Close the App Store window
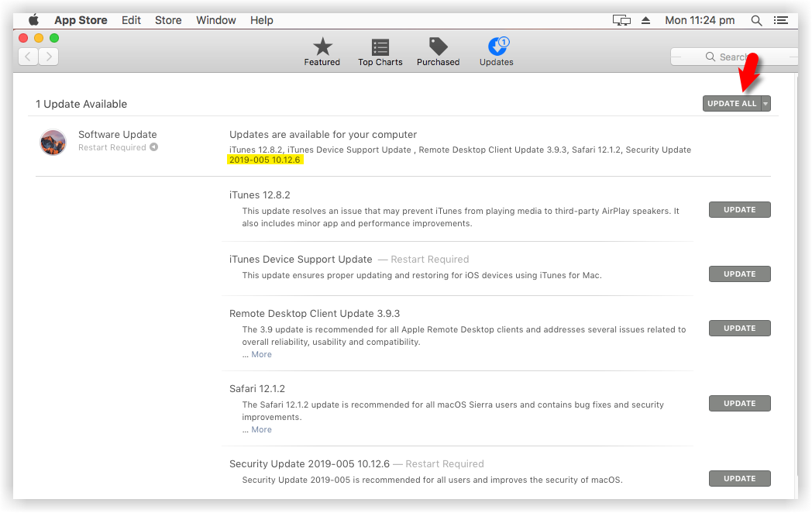This screenshot has height=513, width=812. [23, 38]
